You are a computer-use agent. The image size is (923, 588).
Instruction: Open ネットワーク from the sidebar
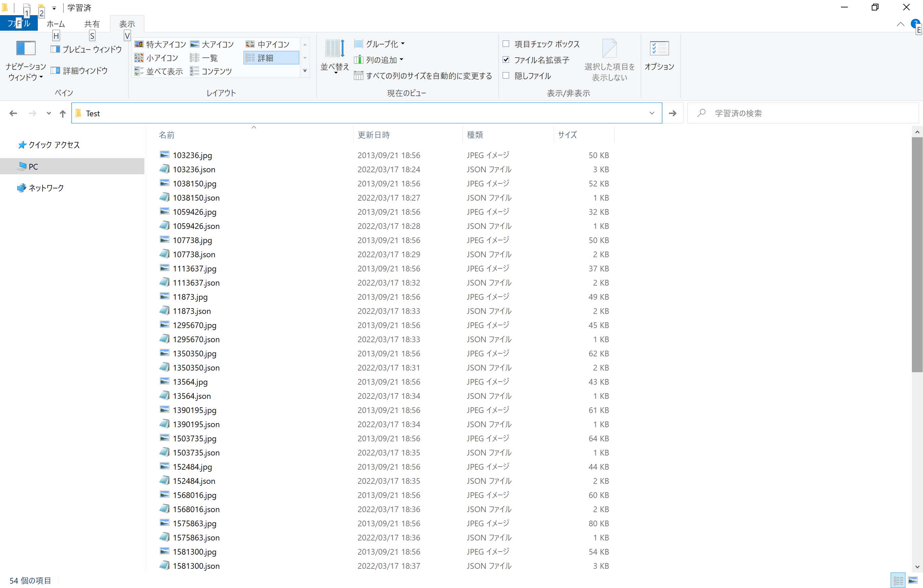[46, 188]
